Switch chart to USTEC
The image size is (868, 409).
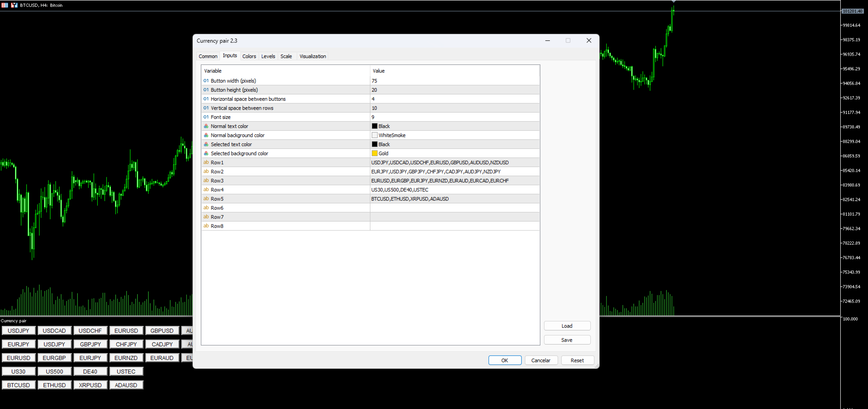(126, 372)
